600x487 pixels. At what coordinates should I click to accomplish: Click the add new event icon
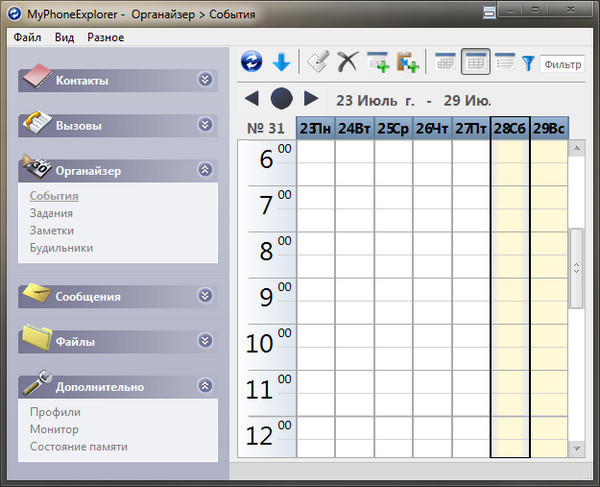pyautogui.click(x=378, y=62)
